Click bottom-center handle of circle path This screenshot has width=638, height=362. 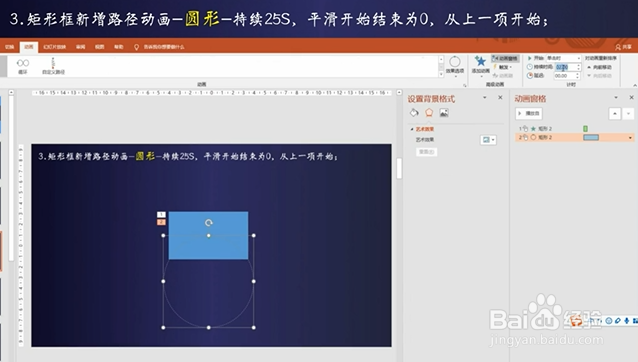coord(209,327)
